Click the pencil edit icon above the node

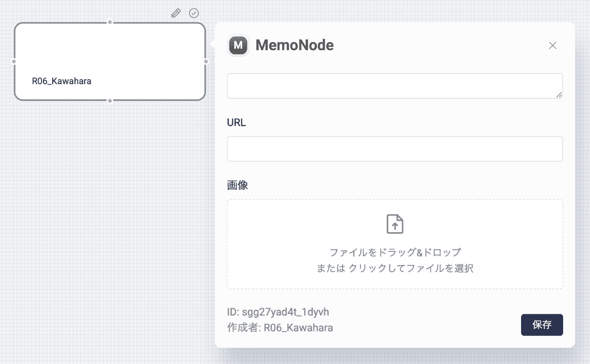(x=176, y=13)
